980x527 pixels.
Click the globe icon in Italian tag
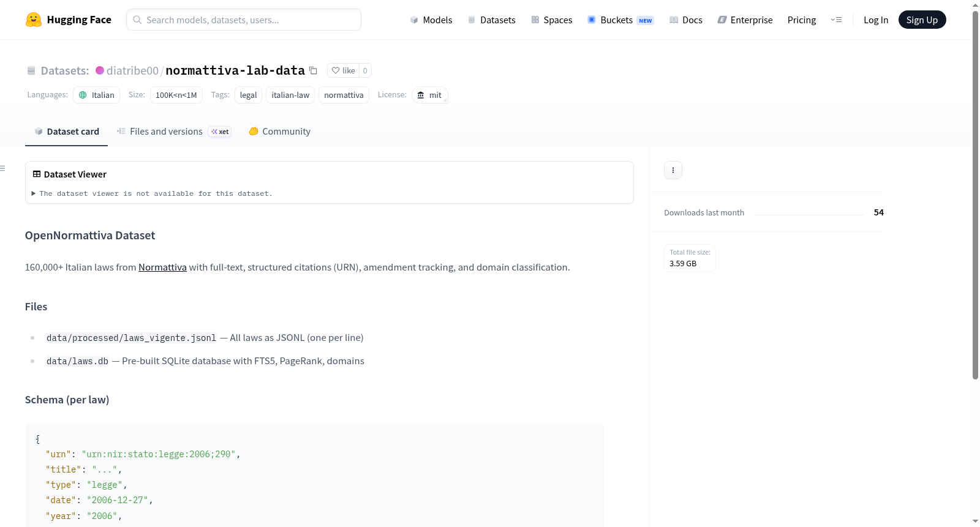(83, 95)
